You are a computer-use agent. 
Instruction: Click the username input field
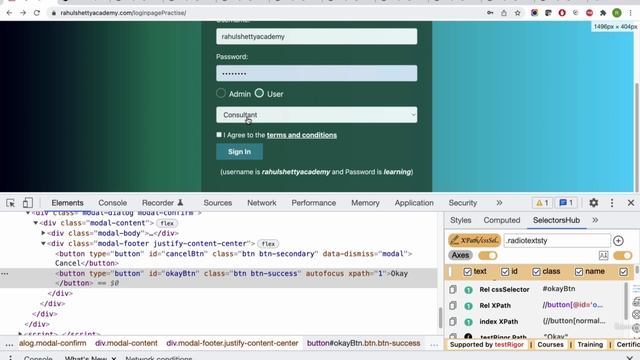[x=317, y=36]
